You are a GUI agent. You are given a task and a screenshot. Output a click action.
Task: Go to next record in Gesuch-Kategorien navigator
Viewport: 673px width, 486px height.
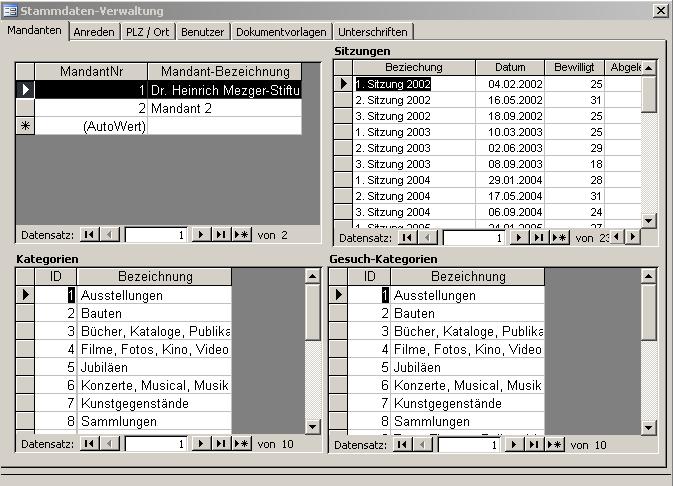pos(514,445)
